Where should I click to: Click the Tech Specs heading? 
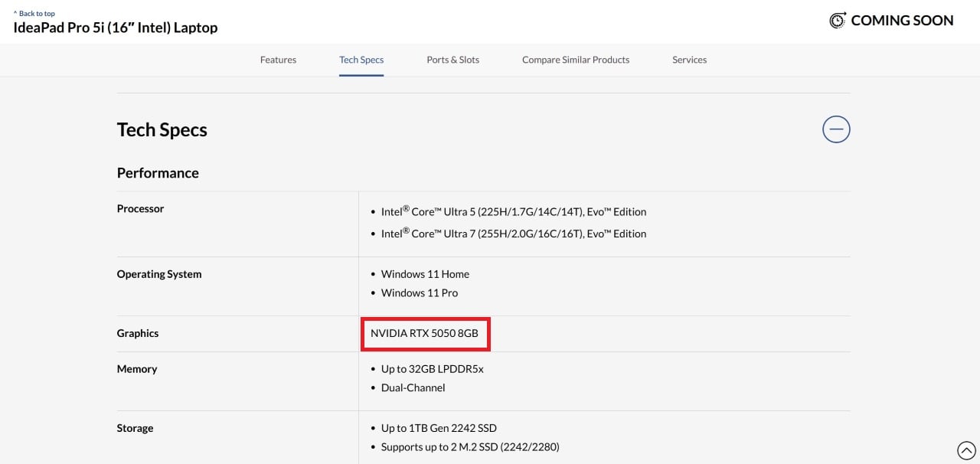click(x=162, y=129)
